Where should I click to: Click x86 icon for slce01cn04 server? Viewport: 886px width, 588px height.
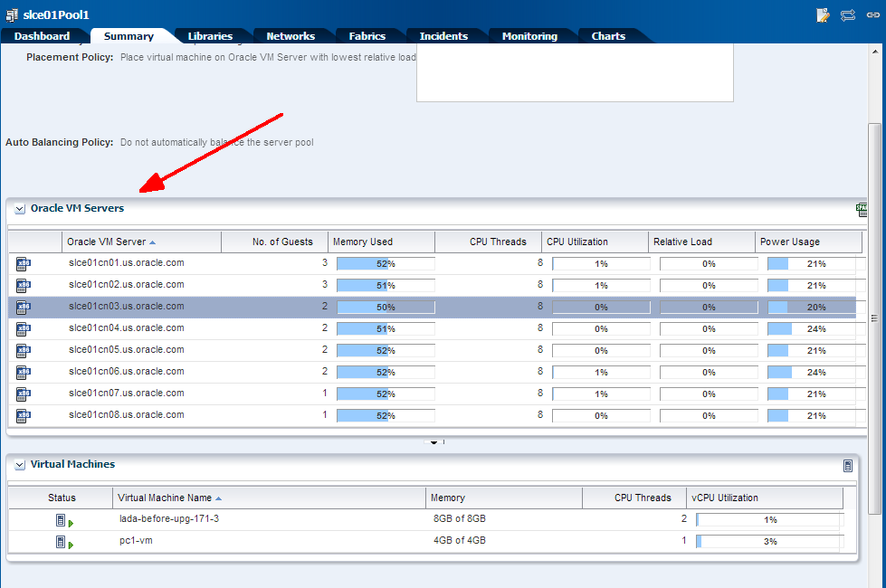pos(24,328)
